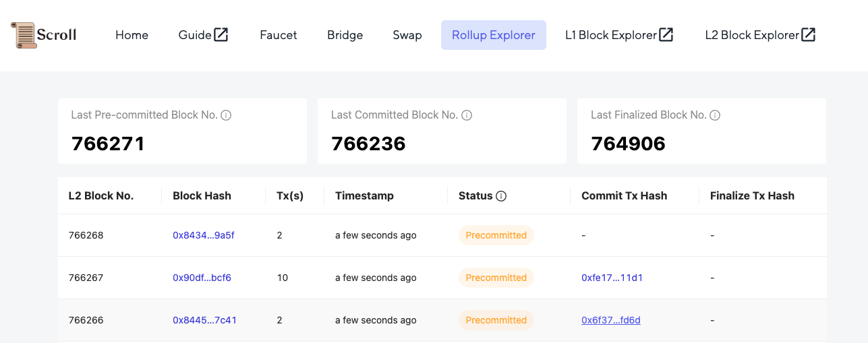Click external link icon beside L2 Block Explorer
This screenshot has width=868, height=343.
tap(809, 34)
